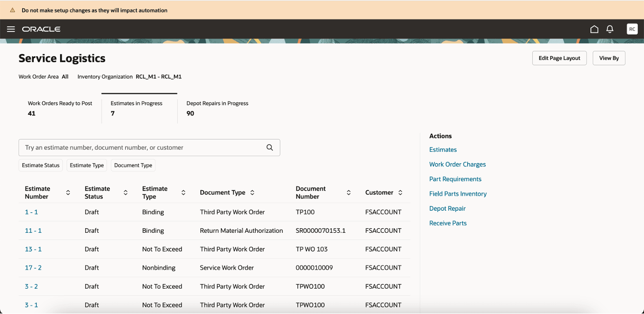The image size is (644, 314).
Task: Open the notifications bell
Action: point(610,29)
